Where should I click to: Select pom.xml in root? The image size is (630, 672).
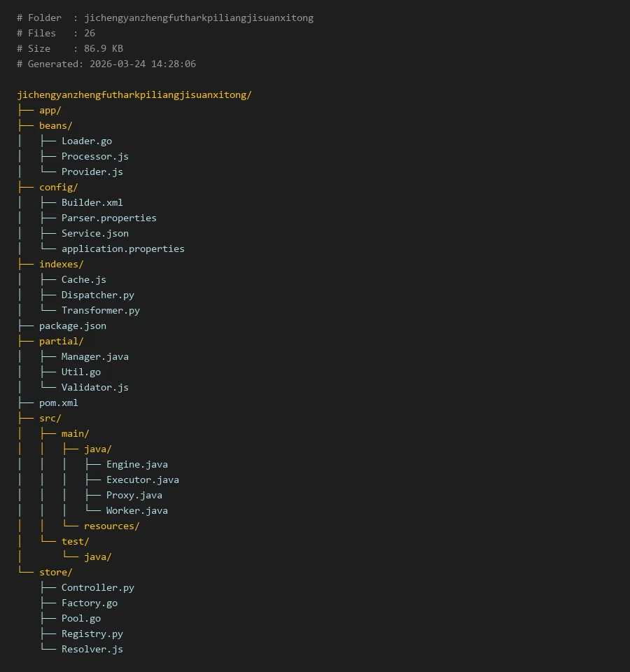(x=58, y=402)
